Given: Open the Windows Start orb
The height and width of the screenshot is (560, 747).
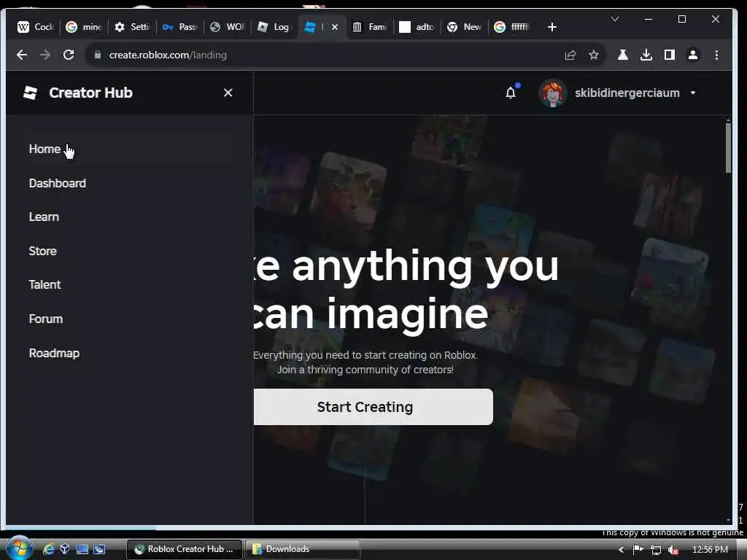Looking at the screenshot, I should (x=20, y=549).
